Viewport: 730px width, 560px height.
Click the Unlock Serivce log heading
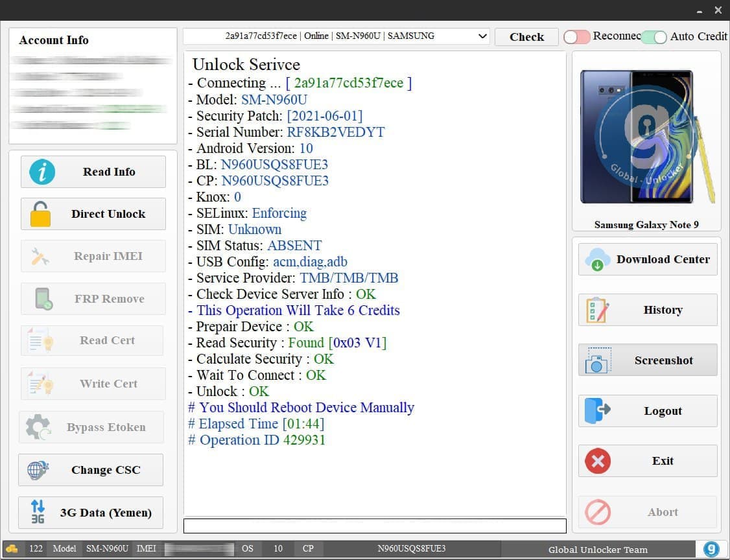(246, 65)
